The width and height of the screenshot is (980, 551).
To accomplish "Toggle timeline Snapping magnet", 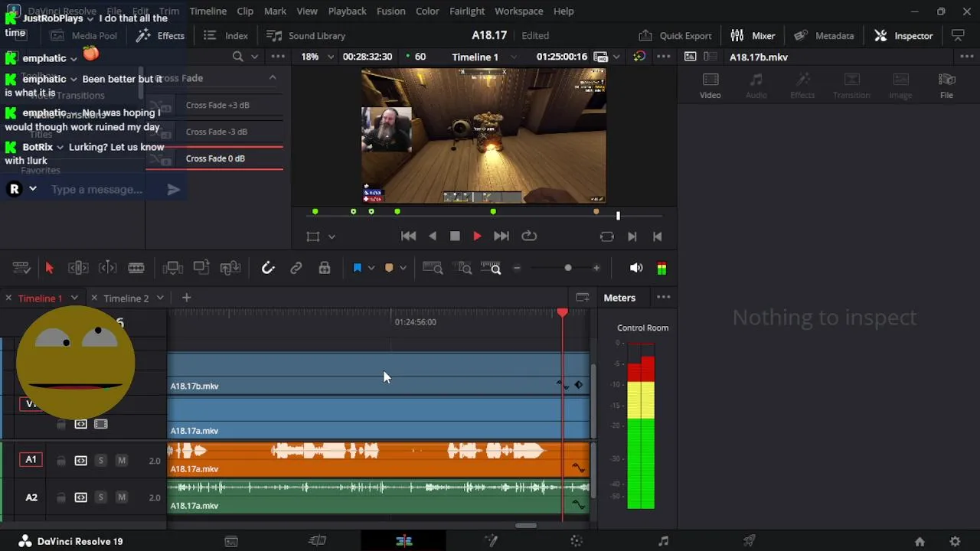I will coord(267,268).
